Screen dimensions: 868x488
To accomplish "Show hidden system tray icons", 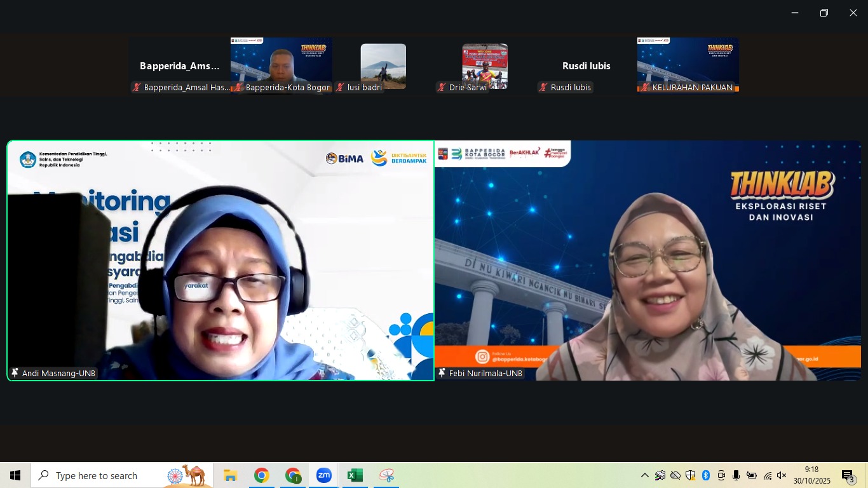I will 644,475.
